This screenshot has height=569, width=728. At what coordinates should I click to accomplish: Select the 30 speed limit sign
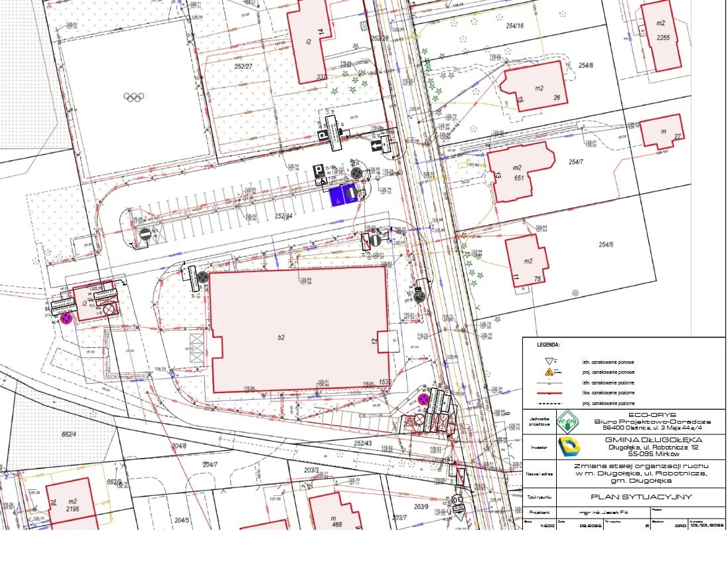pos(459,498)
